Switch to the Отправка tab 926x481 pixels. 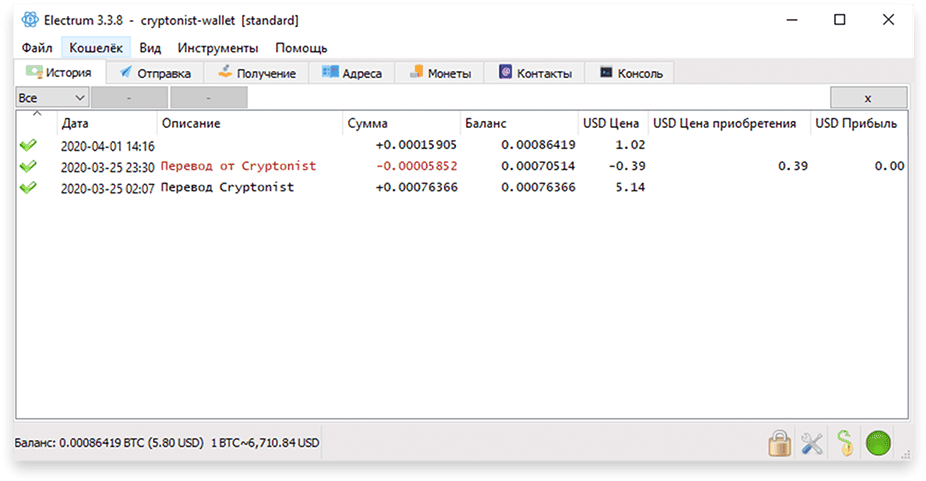pyautogui.click(x=155, y=73)
